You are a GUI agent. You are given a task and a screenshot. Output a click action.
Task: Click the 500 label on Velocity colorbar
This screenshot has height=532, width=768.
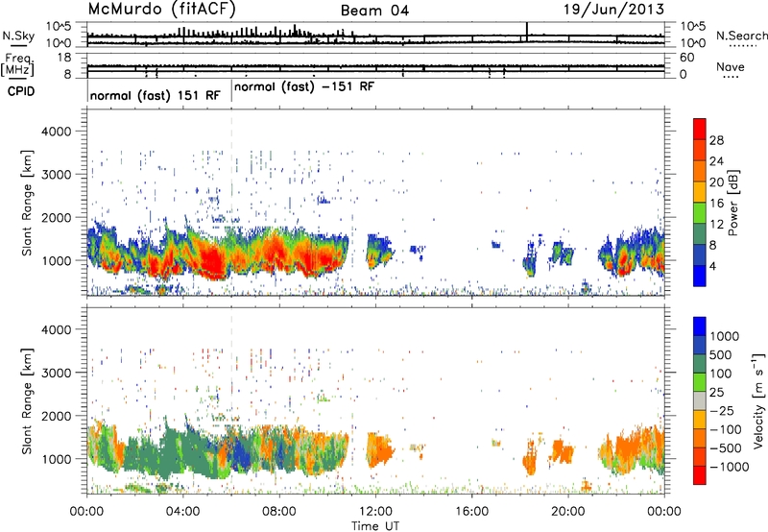click(x=721, y=355)
